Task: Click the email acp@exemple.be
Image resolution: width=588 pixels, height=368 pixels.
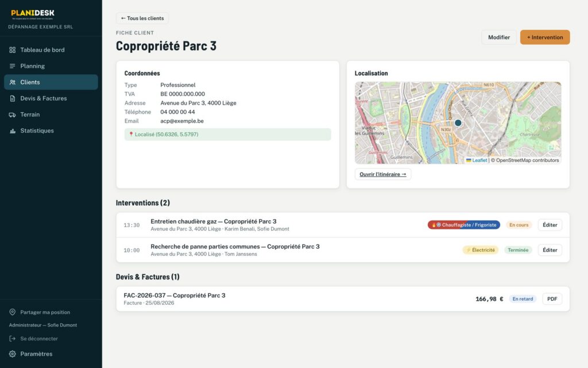Action: (182, 121)
